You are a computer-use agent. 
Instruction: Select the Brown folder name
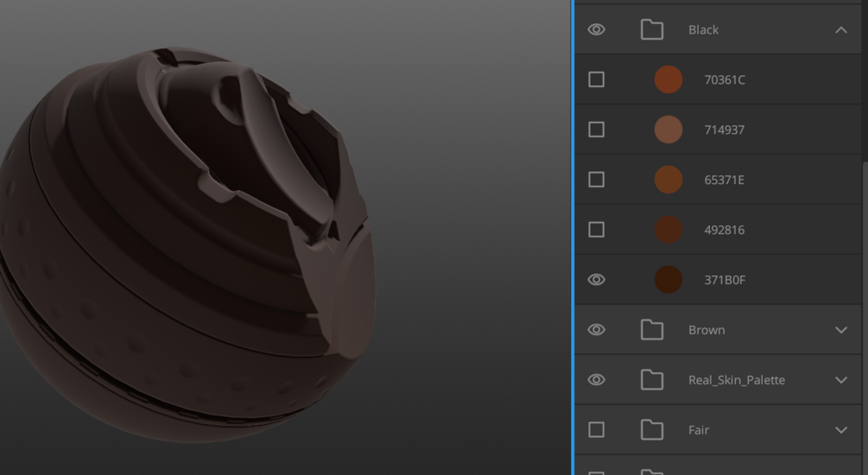706,330
